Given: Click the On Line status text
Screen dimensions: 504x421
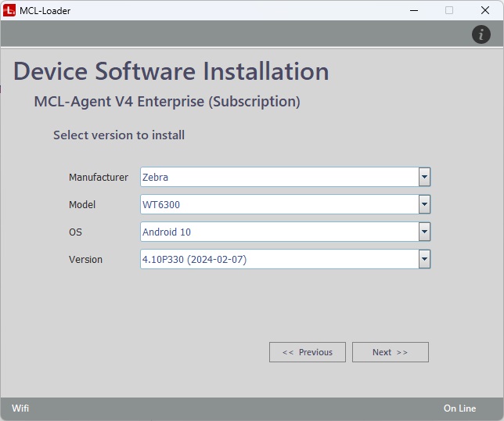Looking at the screenshot, I should click(459, 408).
